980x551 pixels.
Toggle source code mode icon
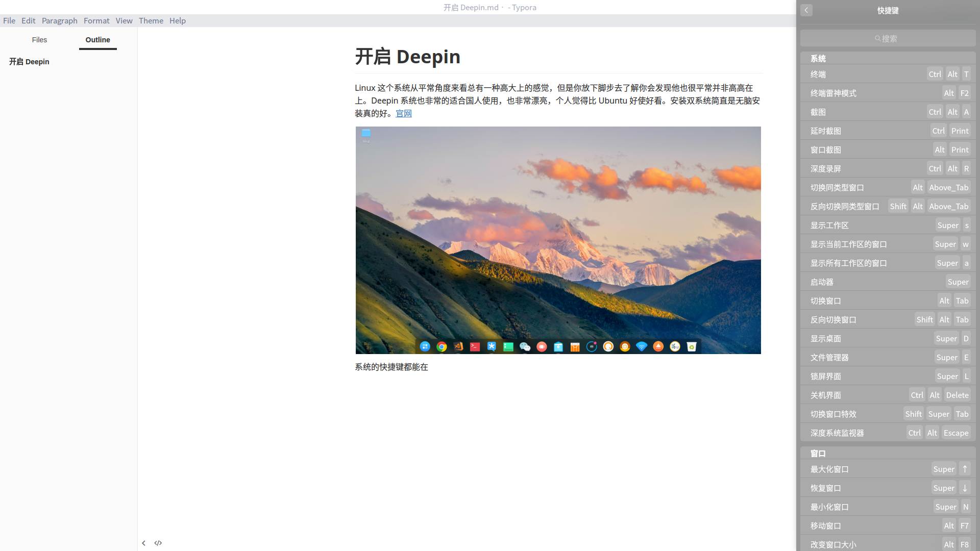pos(158,543)
